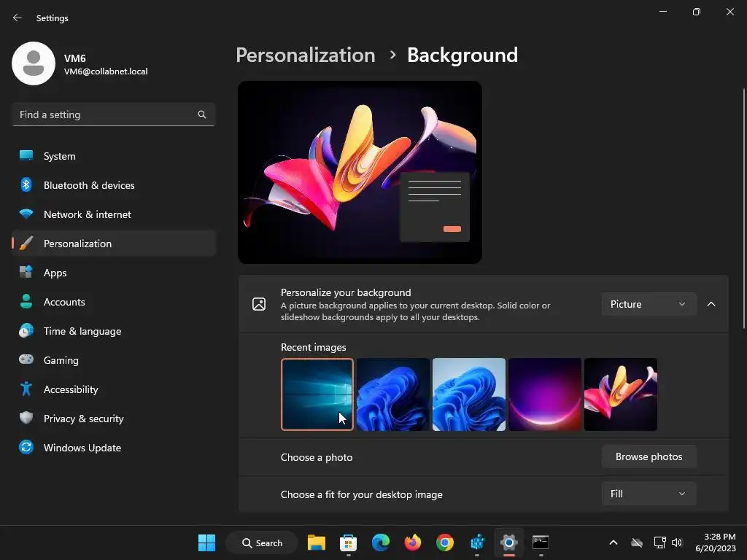
Task: Open File Explorer from the taskbar
Action: pos(317,542)
